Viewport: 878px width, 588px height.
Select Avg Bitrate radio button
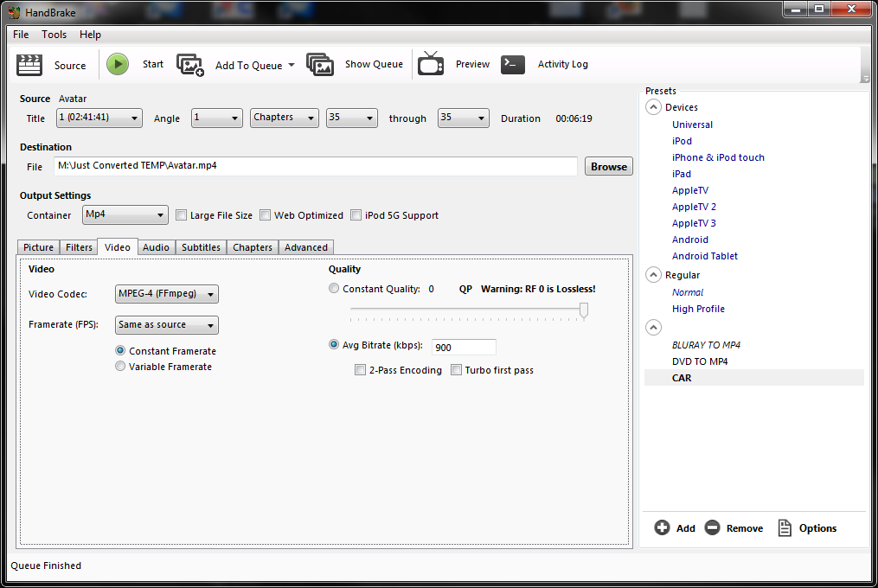pyautogui.click(x=334, y=344)
